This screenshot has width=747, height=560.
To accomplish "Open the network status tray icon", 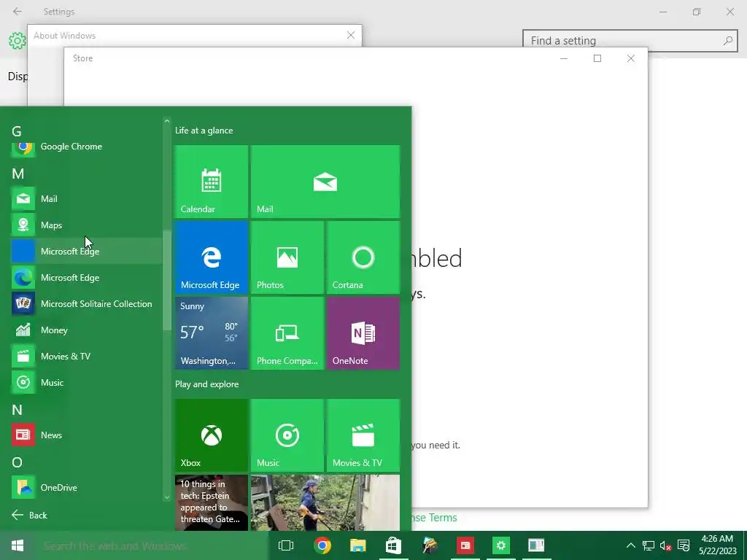I will coord(649,545).
